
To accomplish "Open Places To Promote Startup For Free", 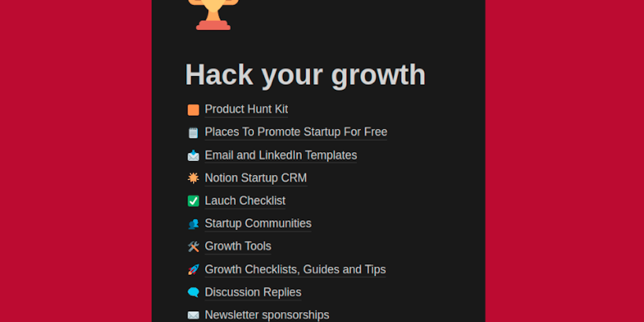I will pos(296,132).
